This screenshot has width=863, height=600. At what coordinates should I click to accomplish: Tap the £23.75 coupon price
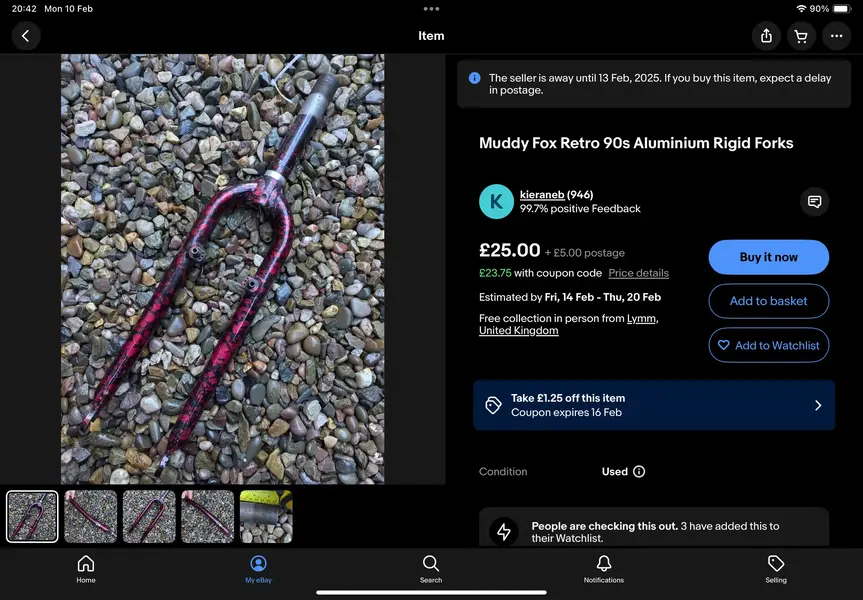[x=495, y=273]
